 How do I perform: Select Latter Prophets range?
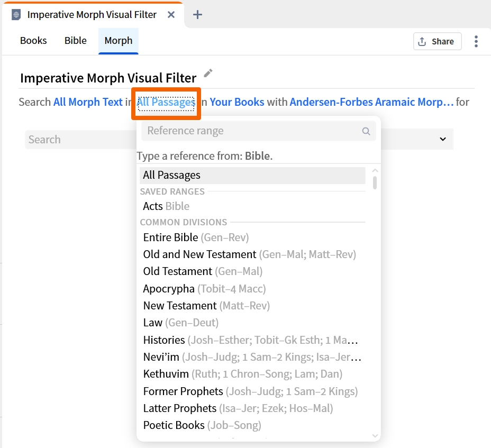(252, 408)
